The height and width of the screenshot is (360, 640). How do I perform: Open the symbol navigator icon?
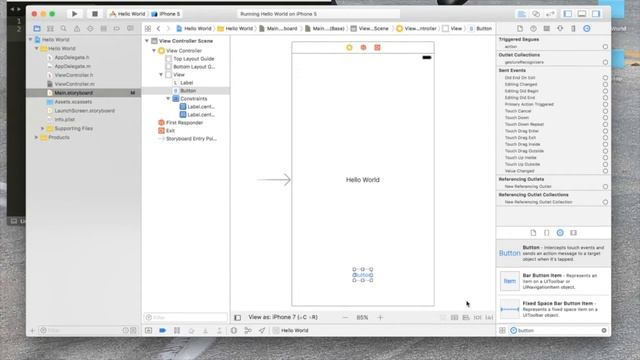click(50, 29)
